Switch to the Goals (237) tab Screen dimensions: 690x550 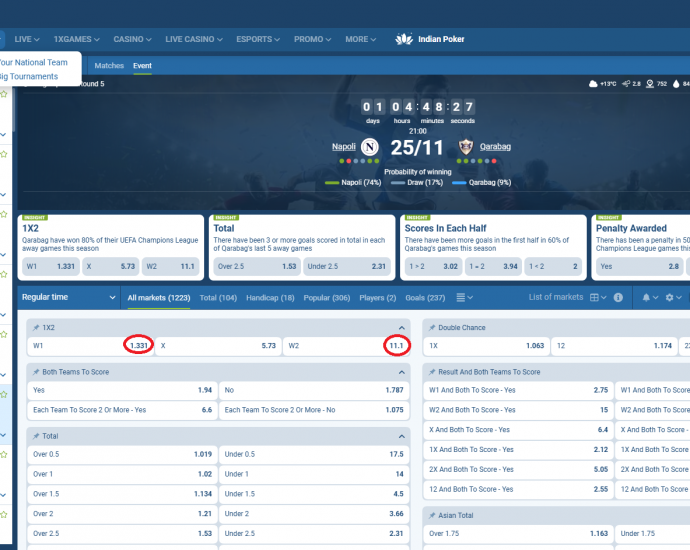(425, 298)
